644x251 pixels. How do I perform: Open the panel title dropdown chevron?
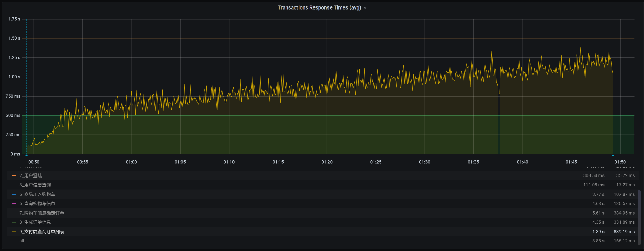pyautogui.click(x=365, y=8)
